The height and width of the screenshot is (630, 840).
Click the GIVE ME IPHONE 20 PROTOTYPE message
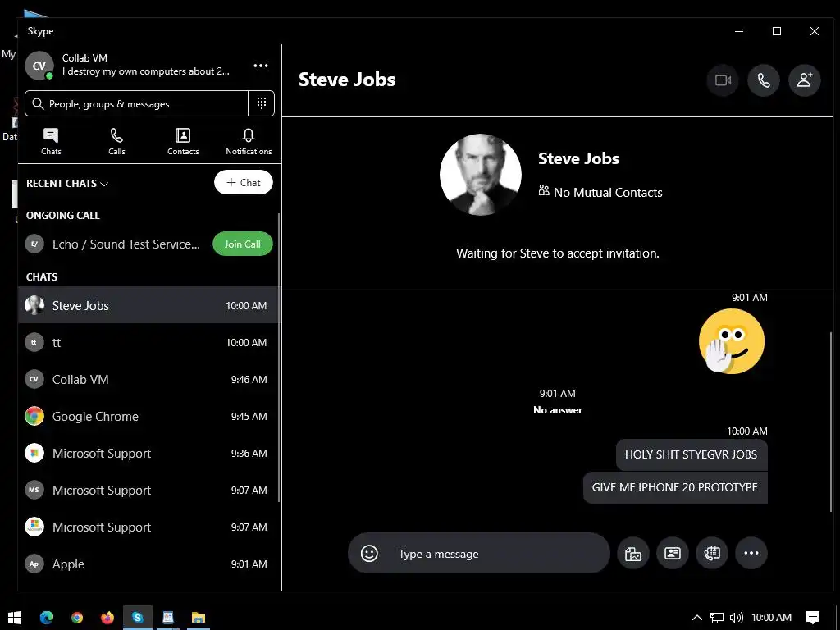(675, 487)
